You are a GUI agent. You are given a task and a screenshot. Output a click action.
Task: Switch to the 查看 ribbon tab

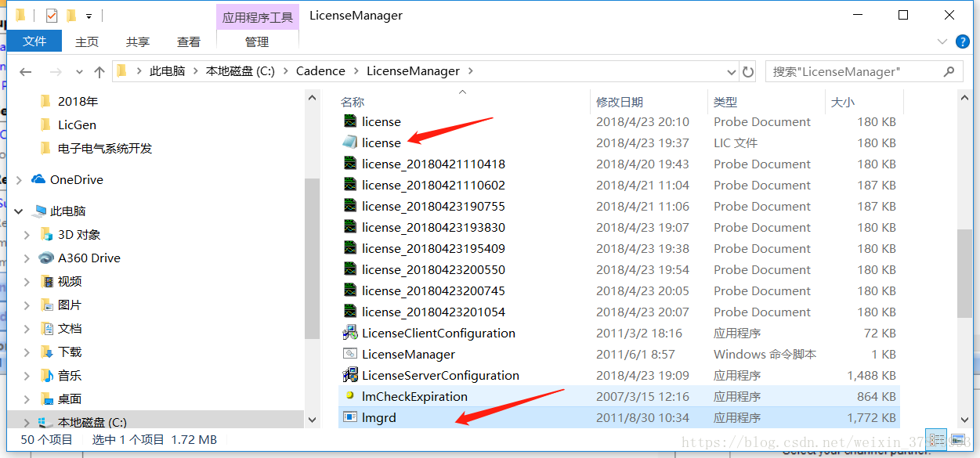189,41
